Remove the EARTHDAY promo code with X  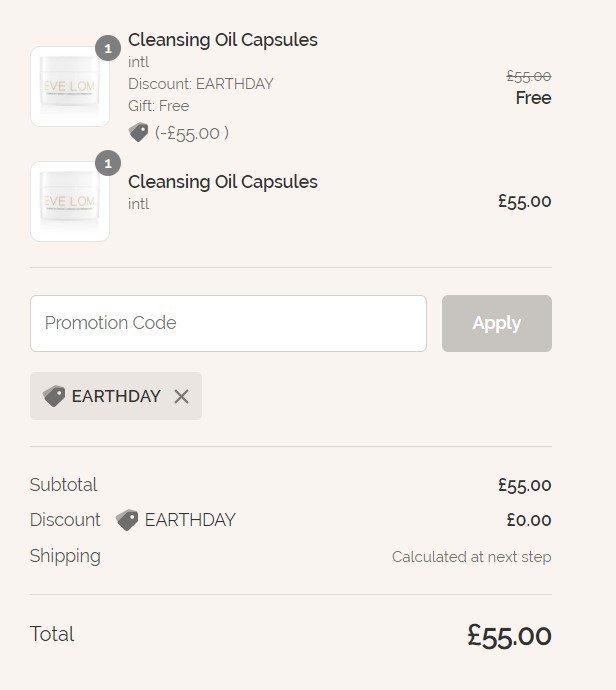coord(181,396)
